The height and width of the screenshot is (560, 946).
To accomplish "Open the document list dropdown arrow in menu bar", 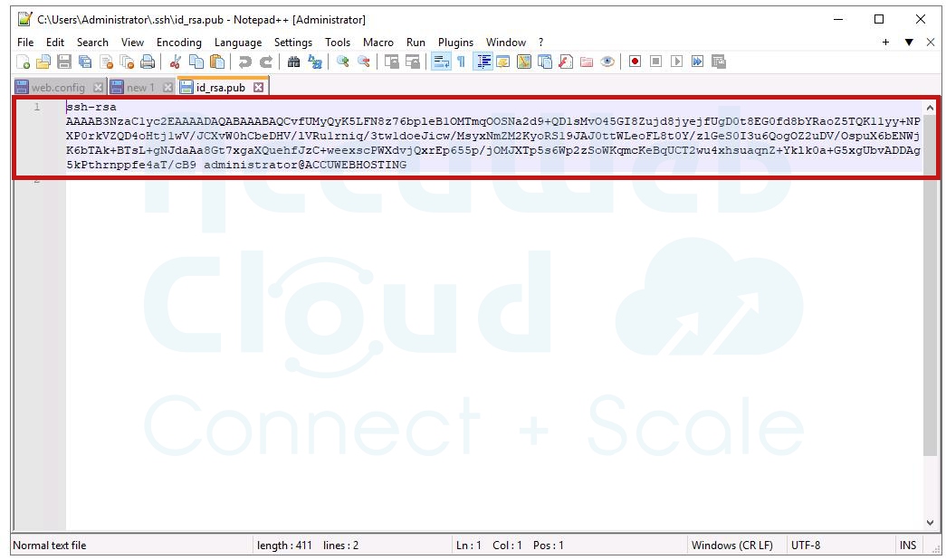I will [909, 43].
